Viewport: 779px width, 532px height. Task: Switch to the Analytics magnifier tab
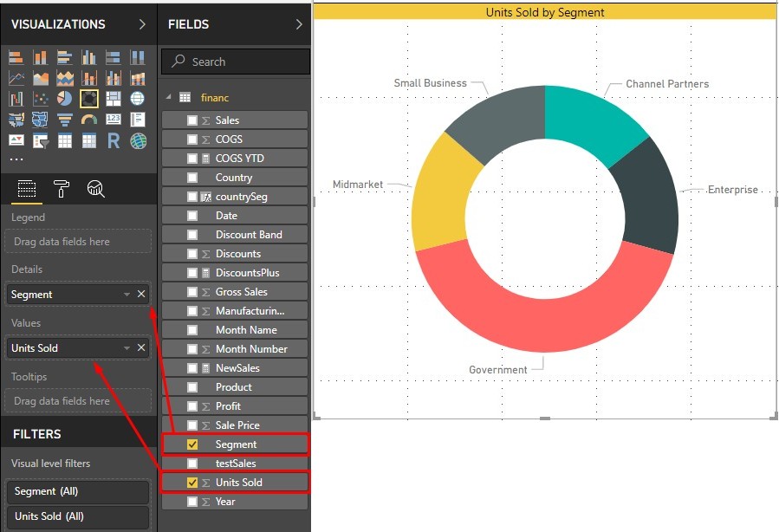pyautogui.click(x=96, y=189)
